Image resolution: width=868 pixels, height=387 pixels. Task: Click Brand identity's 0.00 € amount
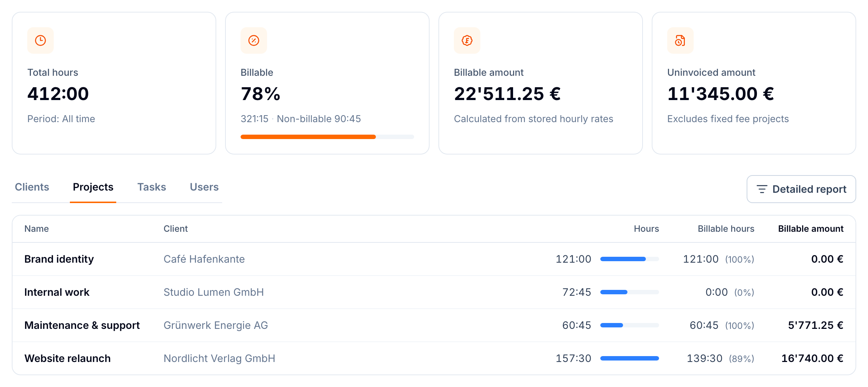coord(827,259)
